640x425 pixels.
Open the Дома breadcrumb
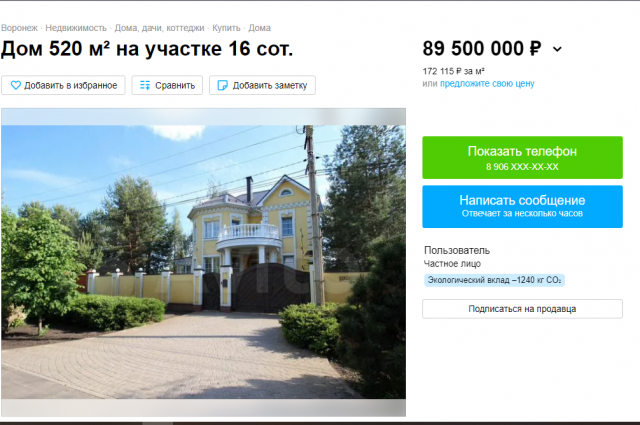pos(260,28)
